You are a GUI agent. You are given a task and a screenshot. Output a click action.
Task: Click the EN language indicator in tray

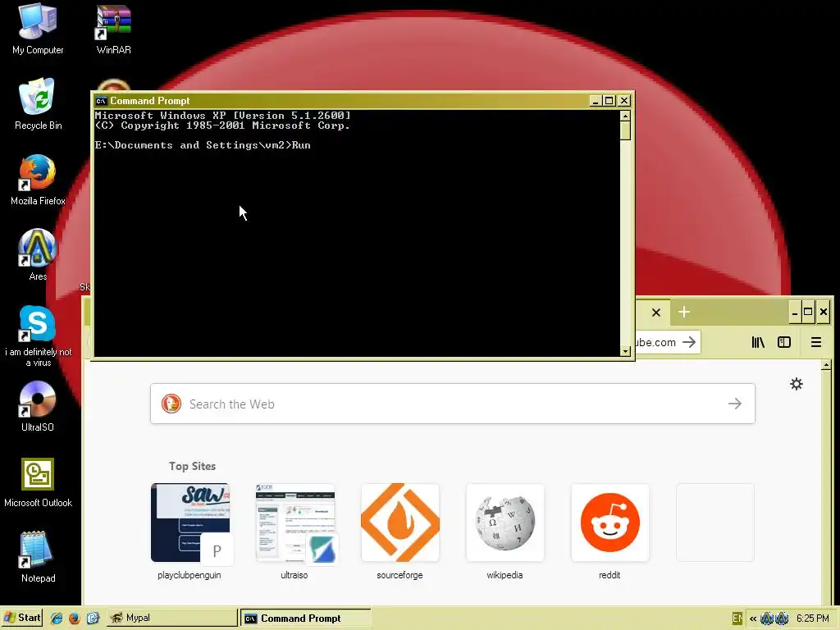click(x=737, y=619)
